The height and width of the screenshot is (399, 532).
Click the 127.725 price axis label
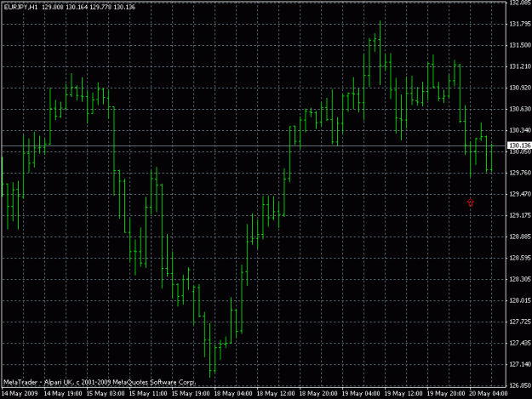[520, 322]
